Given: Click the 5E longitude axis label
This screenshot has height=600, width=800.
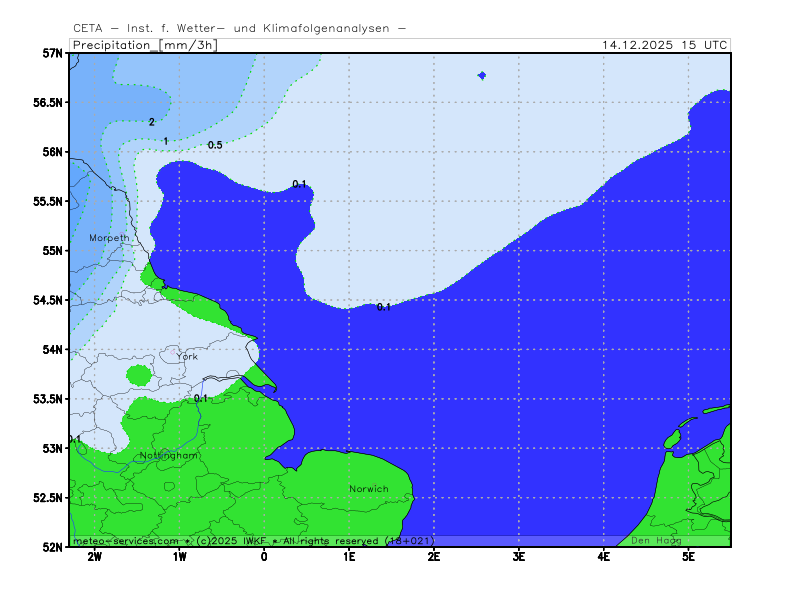Looking at the screenshot, I should pos(689,556).
